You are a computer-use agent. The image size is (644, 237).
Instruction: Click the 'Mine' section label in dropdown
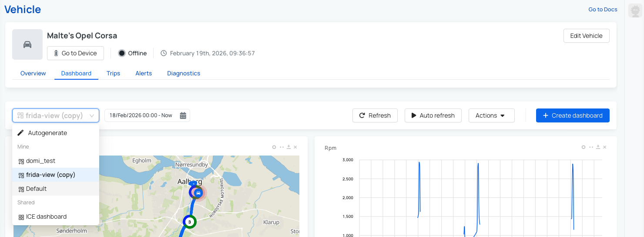pyautogui.click(x=23, y=147)
